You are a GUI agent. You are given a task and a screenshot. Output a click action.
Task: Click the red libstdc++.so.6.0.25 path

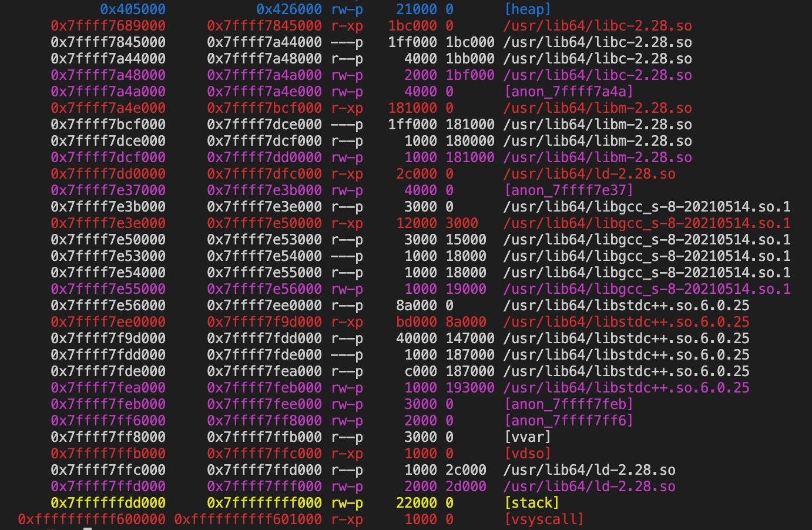pos(626,322)
